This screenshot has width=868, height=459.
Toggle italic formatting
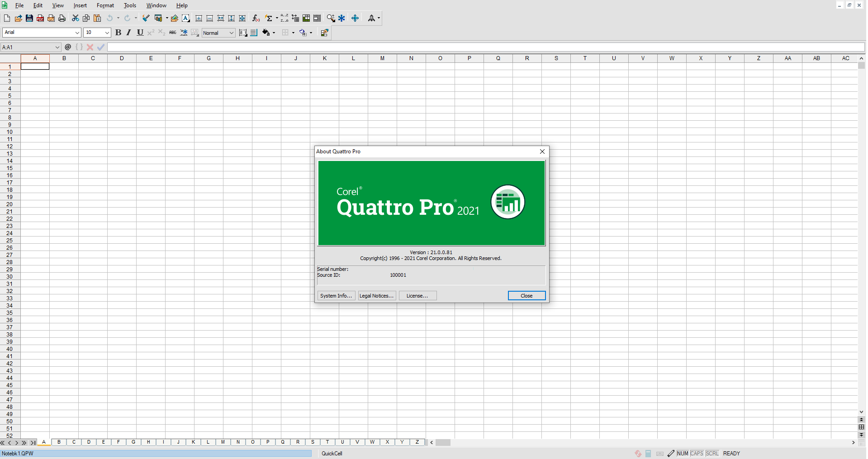pyautogui.click(x=129, y=33)
